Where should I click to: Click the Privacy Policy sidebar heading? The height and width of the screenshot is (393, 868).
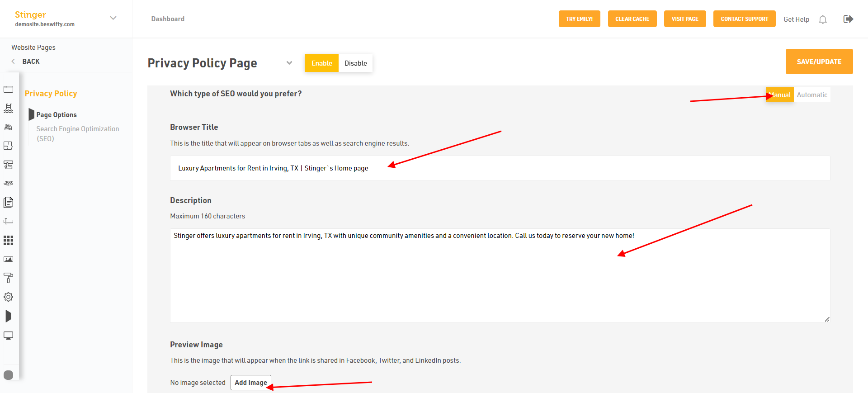51,94
